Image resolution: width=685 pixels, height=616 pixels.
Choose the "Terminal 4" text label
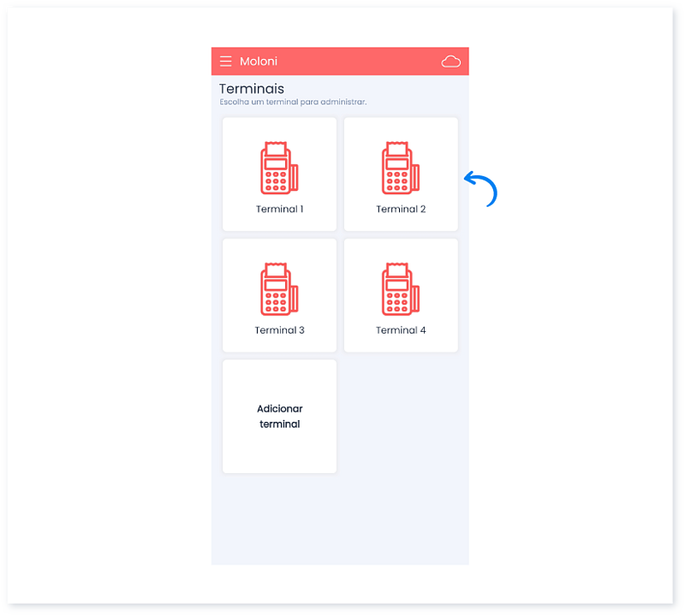400,330
